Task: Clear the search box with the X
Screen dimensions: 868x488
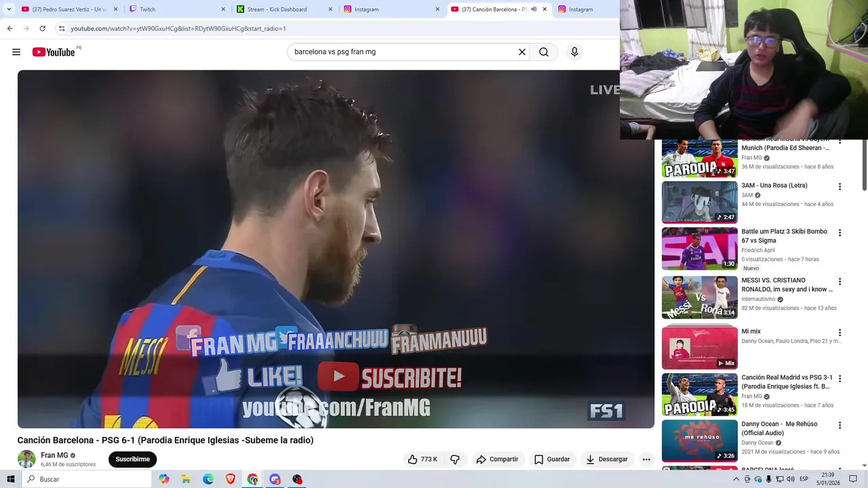Action: [x=522, y=52]
